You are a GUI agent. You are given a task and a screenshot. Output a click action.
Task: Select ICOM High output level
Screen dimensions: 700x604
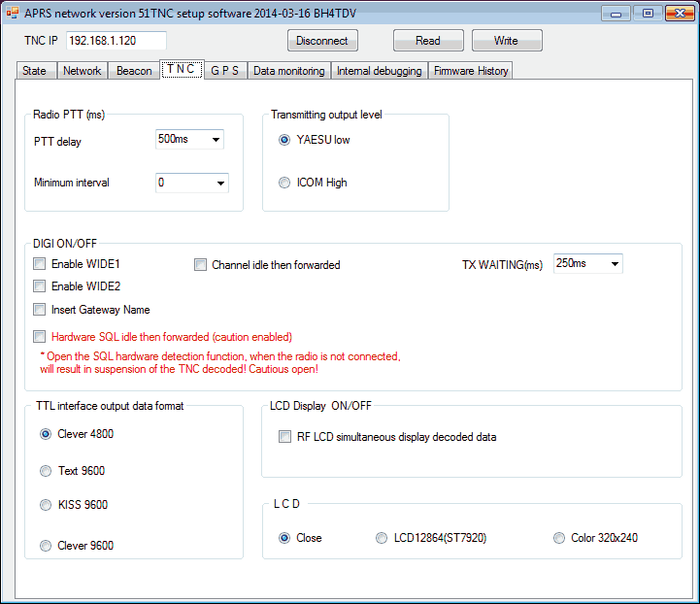click(284, 183)
